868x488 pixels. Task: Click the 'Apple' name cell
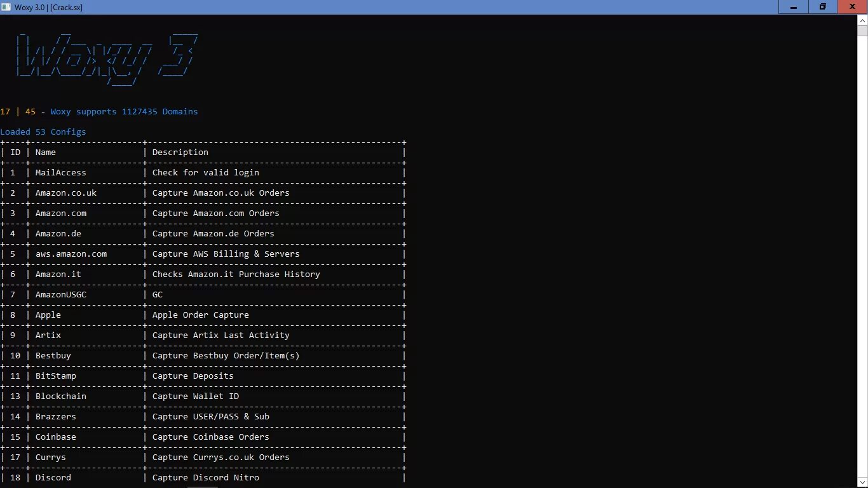pyautogui.click(x=48, y=315)
